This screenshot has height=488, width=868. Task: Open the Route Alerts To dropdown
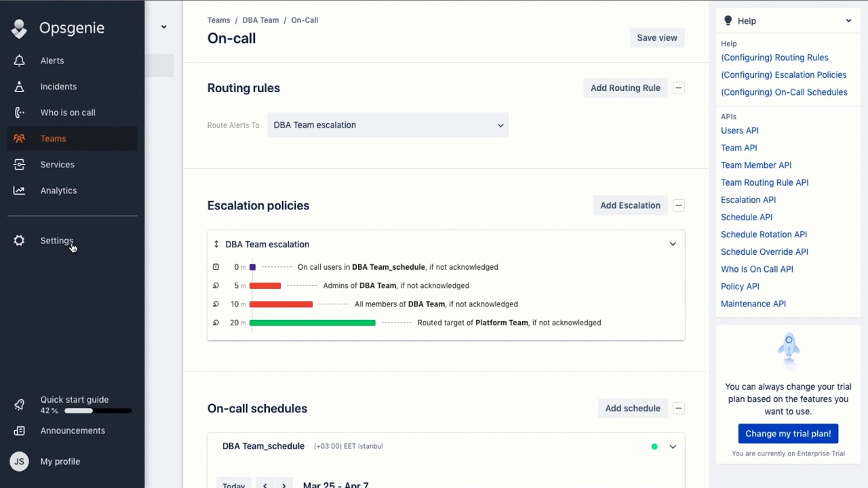(388, 125)
